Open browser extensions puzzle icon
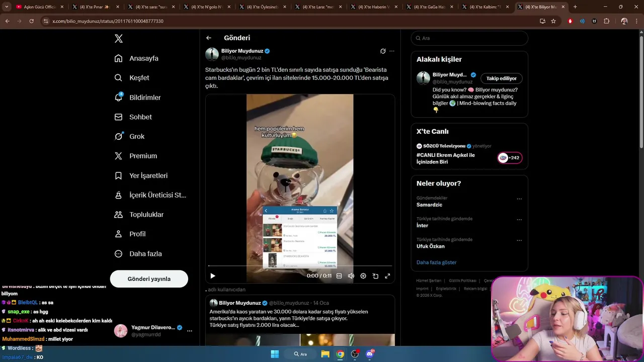 [606, 21]
